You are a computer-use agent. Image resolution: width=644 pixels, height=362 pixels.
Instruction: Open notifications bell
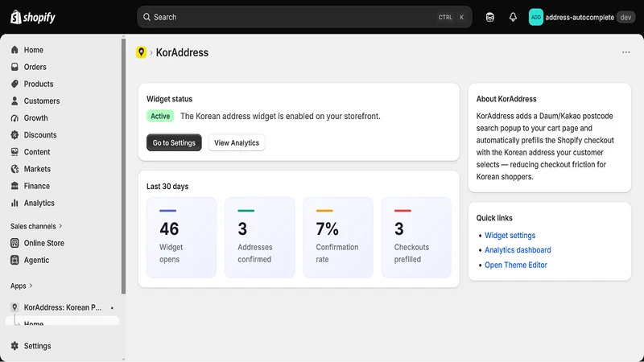pos(513,17)
